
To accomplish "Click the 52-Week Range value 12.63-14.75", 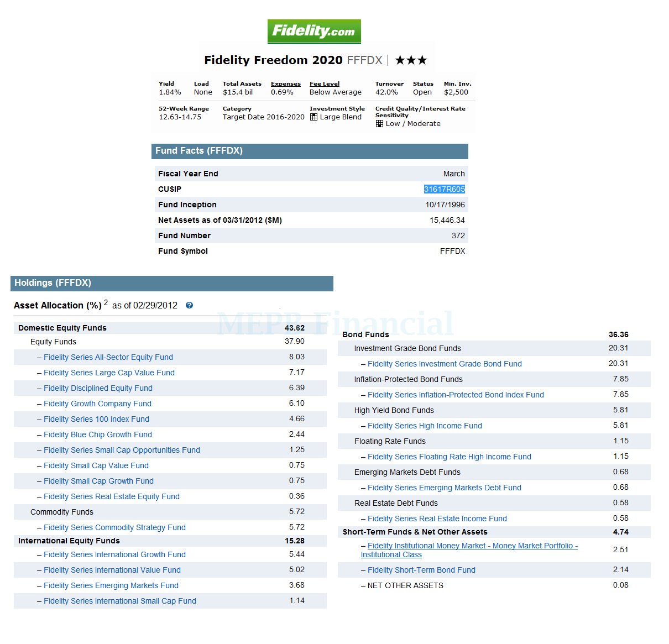I will [180, 117].
